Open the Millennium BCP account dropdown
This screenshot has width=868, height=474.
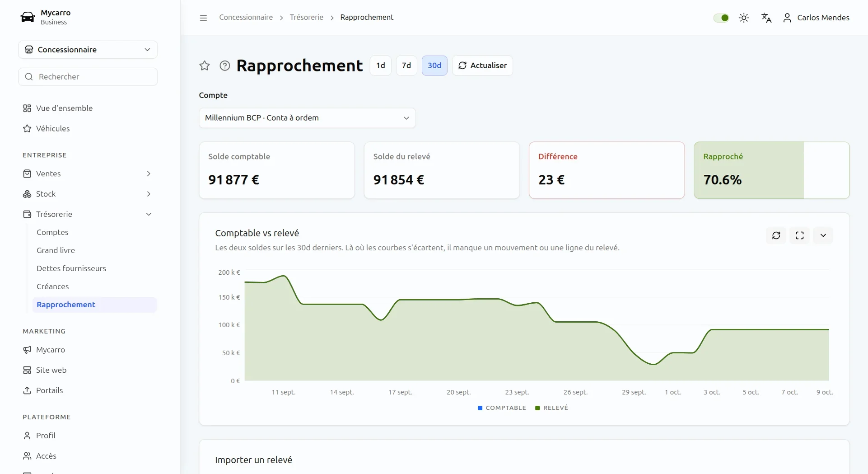(x=307, y=118)
